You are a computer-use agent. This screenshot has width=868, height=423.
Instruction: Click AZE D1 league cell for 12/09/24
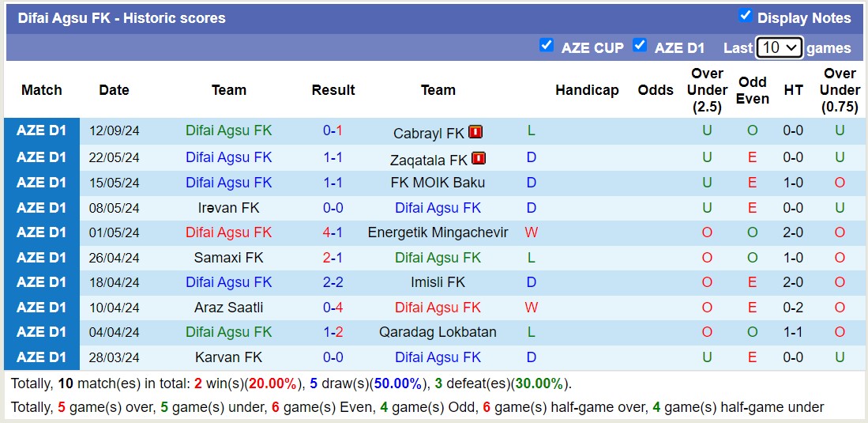click(x=42, y=131)
